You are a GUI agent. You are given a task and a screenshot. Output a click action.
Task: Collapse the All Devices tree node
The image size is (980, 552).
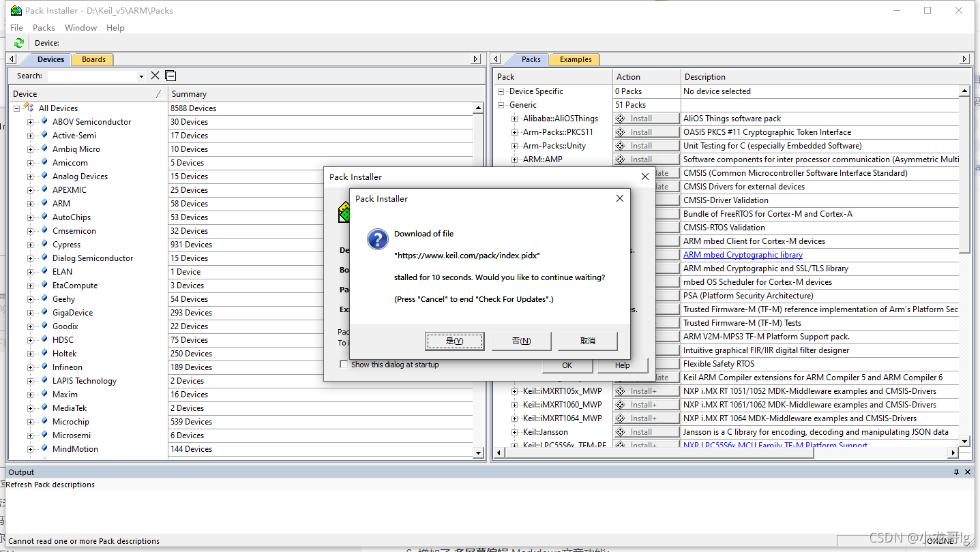click(16, 108)
